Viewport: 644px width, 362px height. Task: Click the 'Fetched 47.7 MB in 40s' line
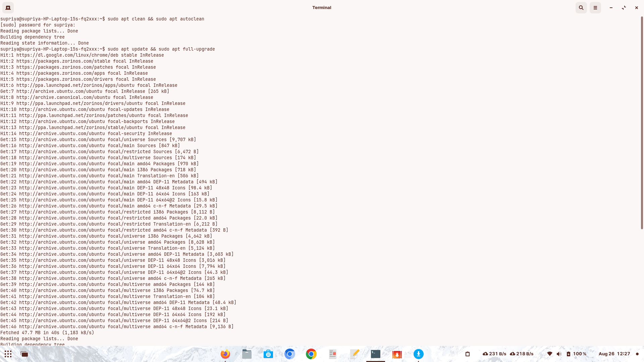pyautogui.click(x=47, y=333)
